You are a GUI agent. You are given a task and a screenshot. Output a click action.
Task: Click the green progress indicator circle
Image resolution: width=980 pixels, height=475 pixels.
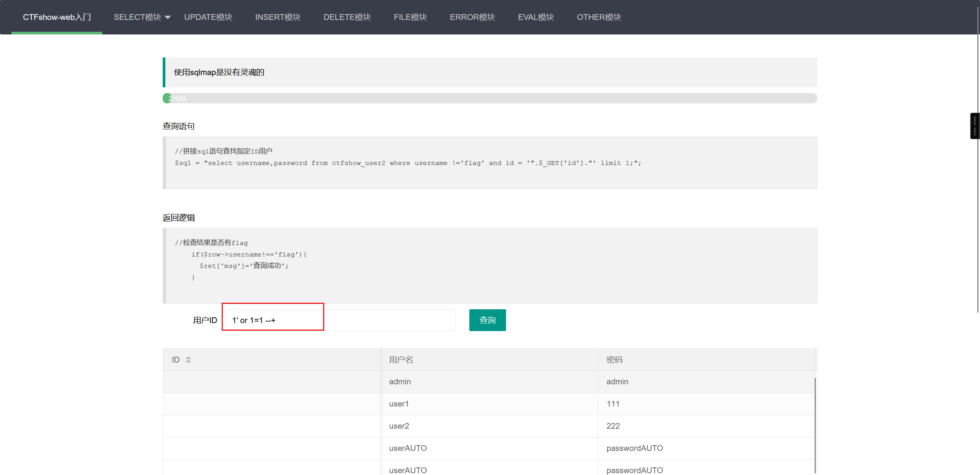167,98
